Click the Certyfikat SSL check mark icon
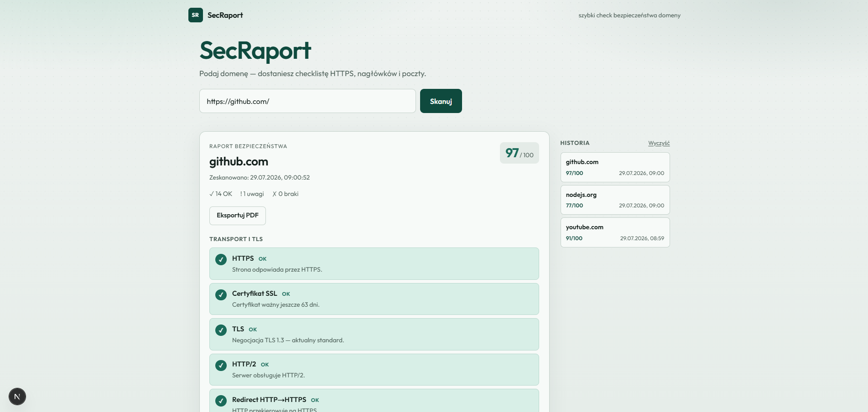Viewport: 868px width, 412px height. point(221,295)
